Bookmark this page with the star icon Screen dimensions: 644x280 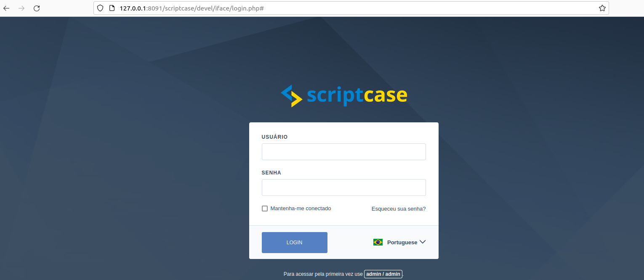602,8
